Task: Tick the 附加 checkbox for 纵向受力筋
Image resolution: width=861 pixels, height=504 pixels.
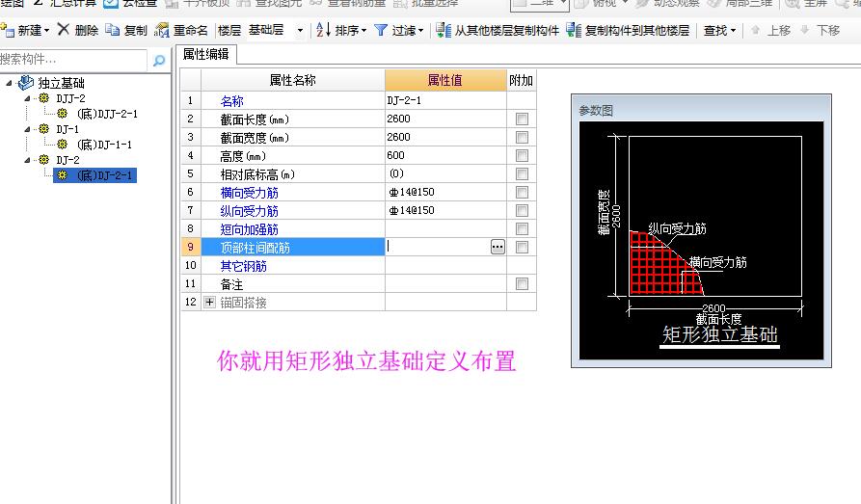Action: point(522,210)
